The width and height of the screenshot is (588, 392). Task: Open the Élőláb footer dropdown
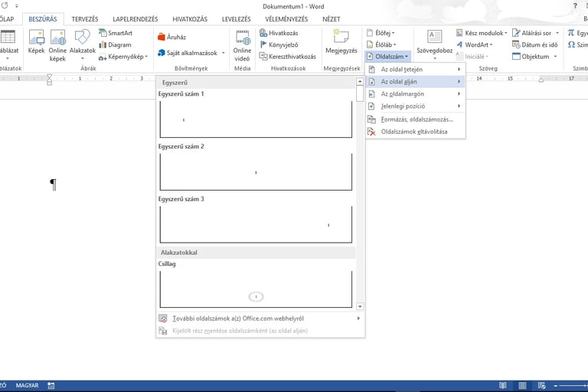[x=381, y=44]
